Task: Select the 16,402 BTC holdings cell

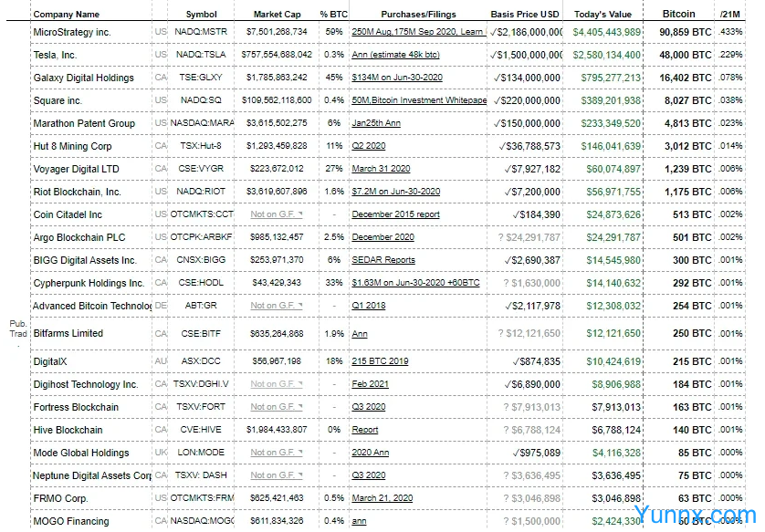Action: (x=686, y=78)
